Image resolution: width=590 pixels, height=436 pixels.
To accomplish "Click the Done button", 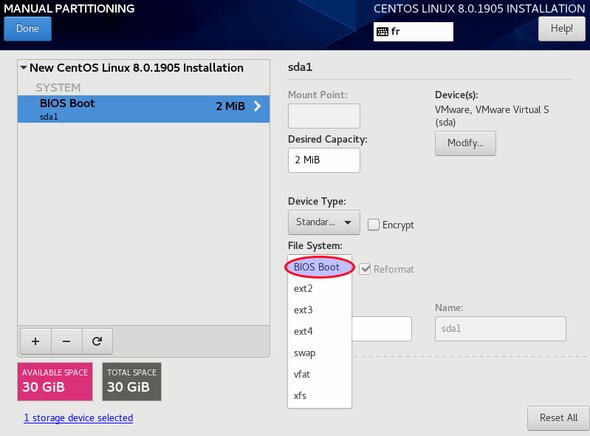I will (x=27, y=29).
